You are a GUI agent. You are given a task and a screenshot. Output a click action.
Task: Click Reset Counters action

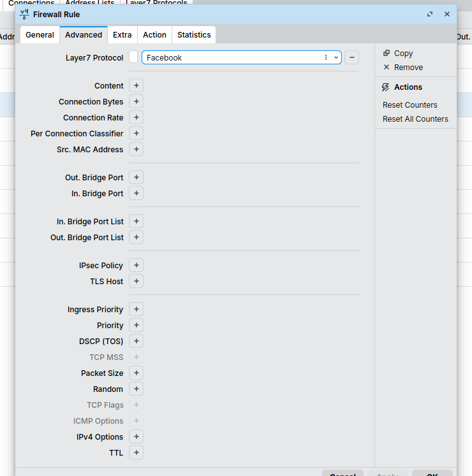pyautogui.click(x=410, y=105)
